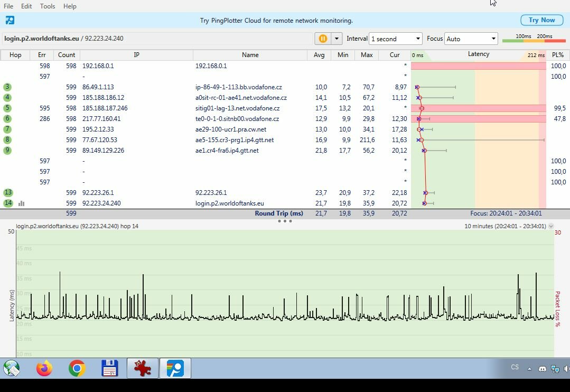
Task: Select hop 5 green circle icon
Action: point(7,108)
